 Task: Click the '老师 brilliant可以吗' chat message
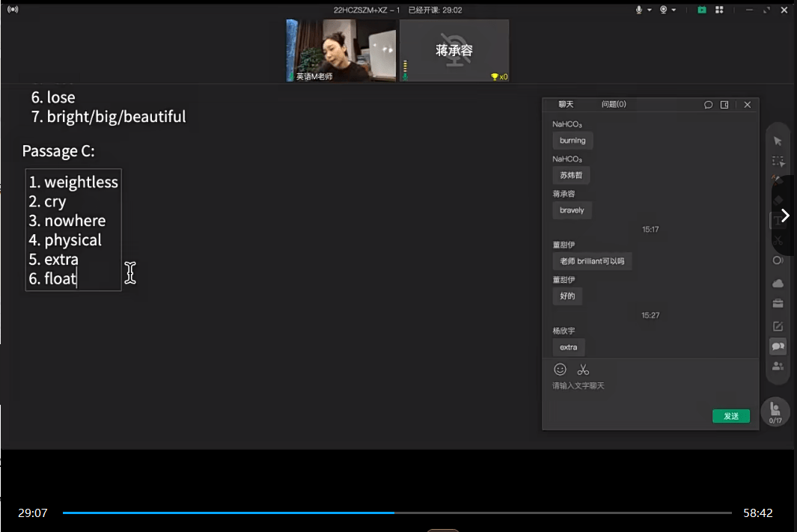click(592, 261)
